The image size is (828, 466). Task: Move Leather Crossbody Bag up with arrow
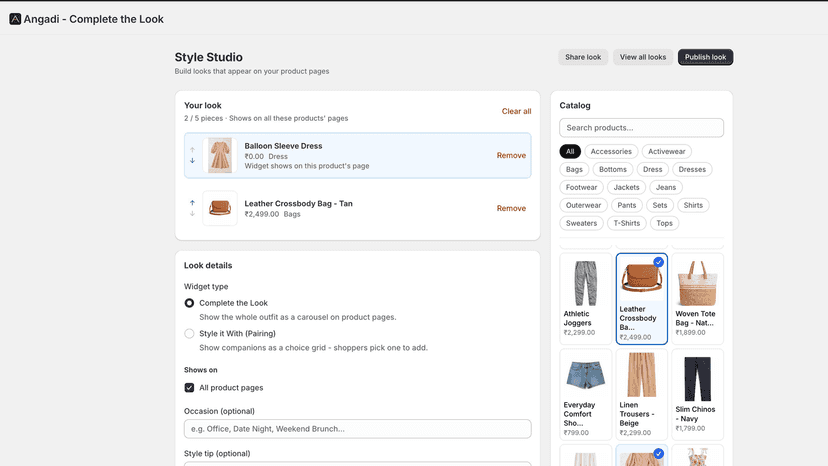tap(192, 203)
